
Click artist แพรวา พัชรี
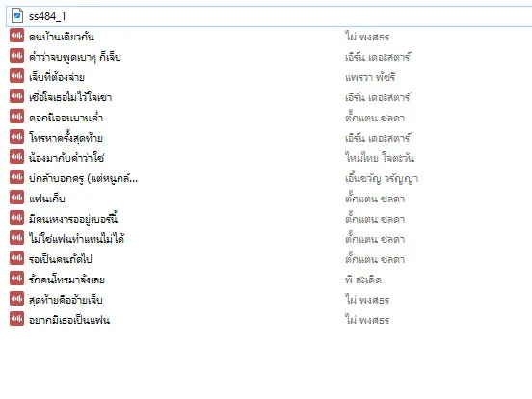(x=370, y=77)
